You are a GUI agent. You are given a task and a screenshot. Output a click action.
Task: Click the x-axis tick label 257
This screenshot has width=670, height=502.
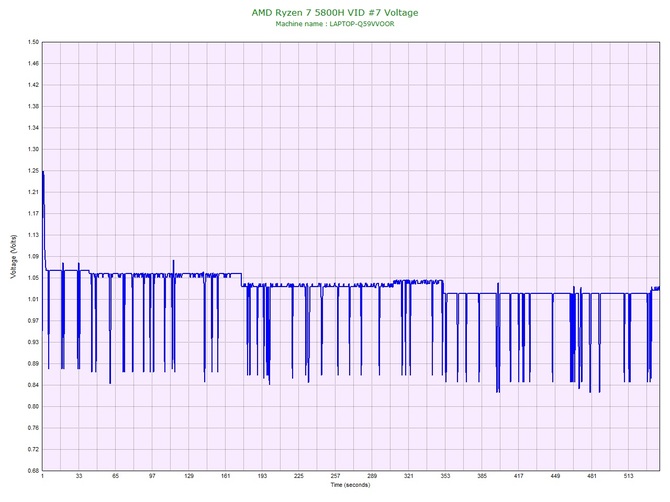point(335,476)
